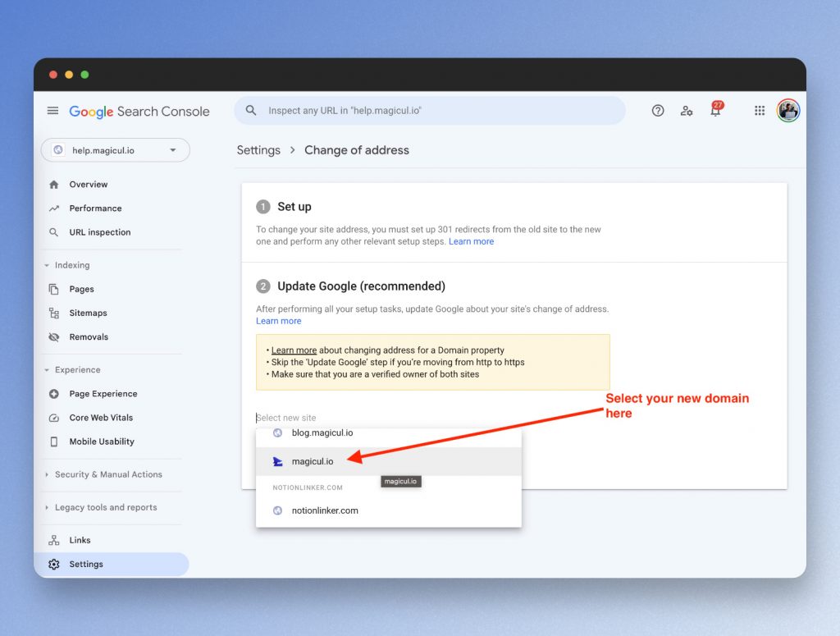Click the macOS green fullscreen button

click(x=84, y=75)
